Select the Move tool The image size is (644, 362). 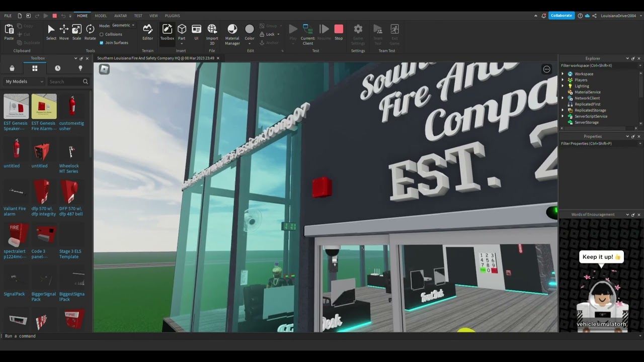(64, 32)
